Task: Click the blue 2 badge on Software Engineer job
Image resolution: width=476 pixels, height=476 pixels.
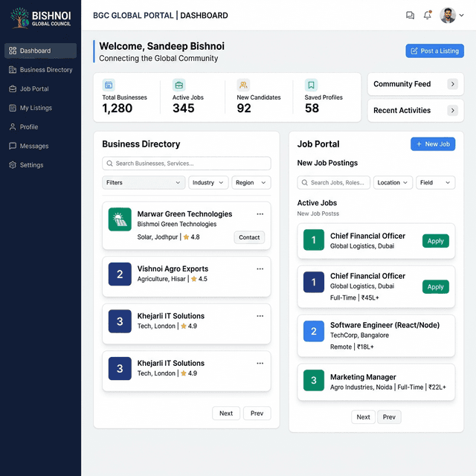Action: (314, 331)
